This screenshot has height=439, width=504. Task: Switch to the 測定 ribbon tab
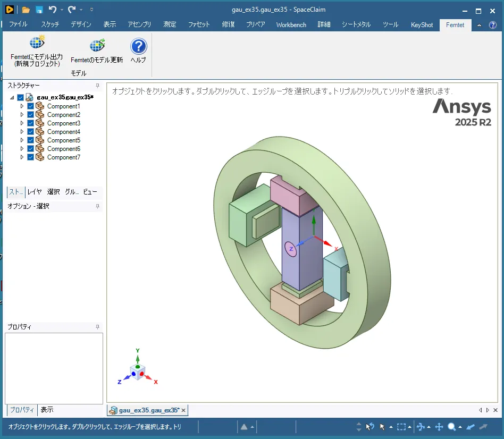click(170, 24)
